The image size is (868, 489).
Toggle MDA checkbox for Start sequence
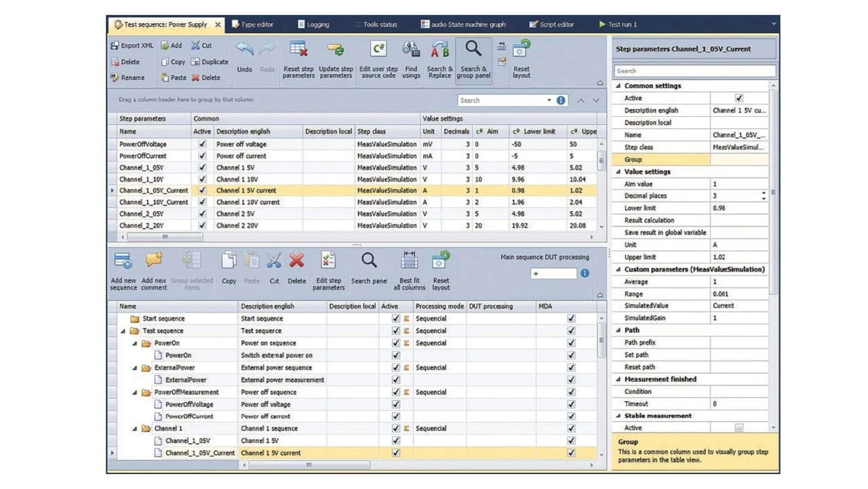click(x=571, y=319)
